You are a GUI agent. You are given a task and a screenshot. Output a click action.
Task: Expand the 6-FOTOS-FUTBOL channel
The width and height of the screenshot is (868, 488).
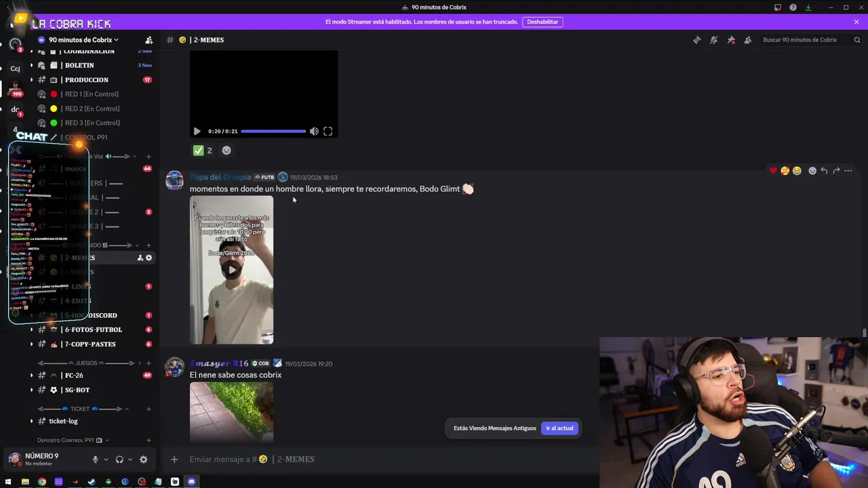point(31,330)
